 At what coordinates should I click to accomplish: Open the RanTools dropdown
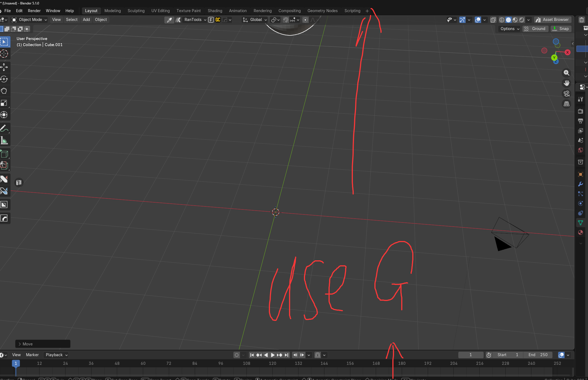[x=195, y=20]
